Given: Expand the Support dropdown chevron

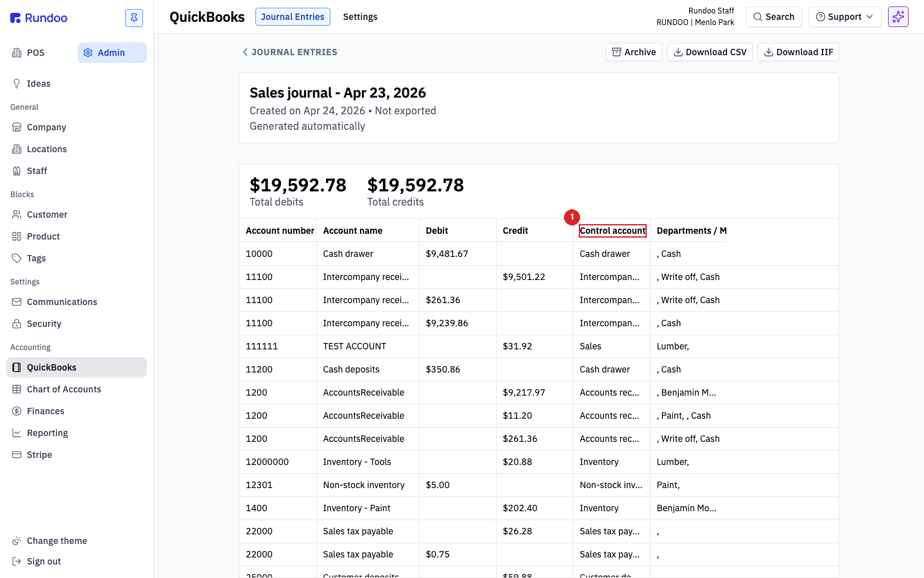Looking at the screenshot, I should point(869,17).
